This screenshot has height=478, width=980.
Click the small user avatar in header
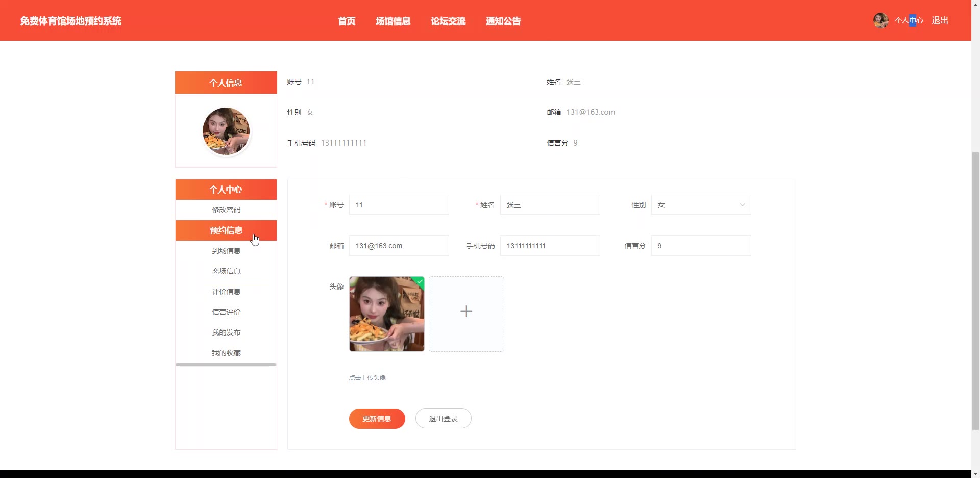(x=880, y=20)
